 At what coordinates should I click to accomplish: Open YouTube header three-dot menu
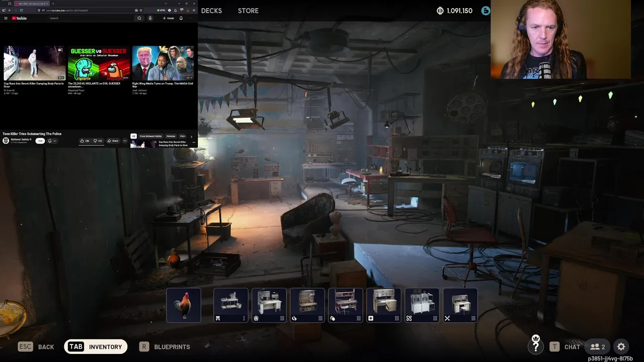click(191, 18)
